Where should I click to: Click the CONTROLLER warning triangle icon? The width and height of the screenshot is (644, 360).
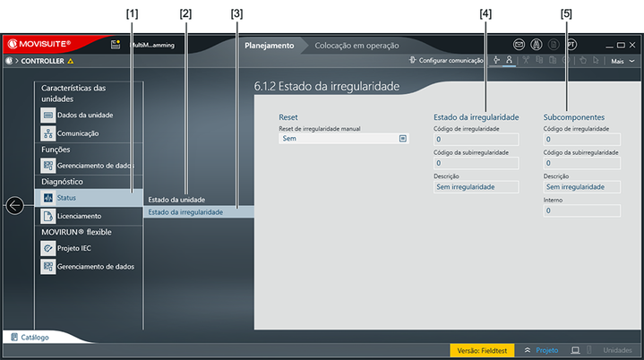[71, 62]
